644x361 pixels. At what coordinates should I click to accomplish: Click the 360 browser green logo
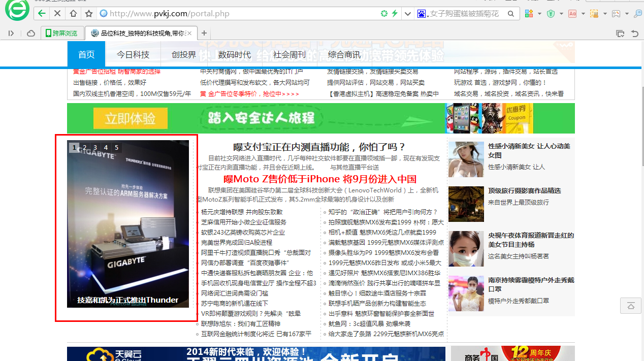[16, 10]
